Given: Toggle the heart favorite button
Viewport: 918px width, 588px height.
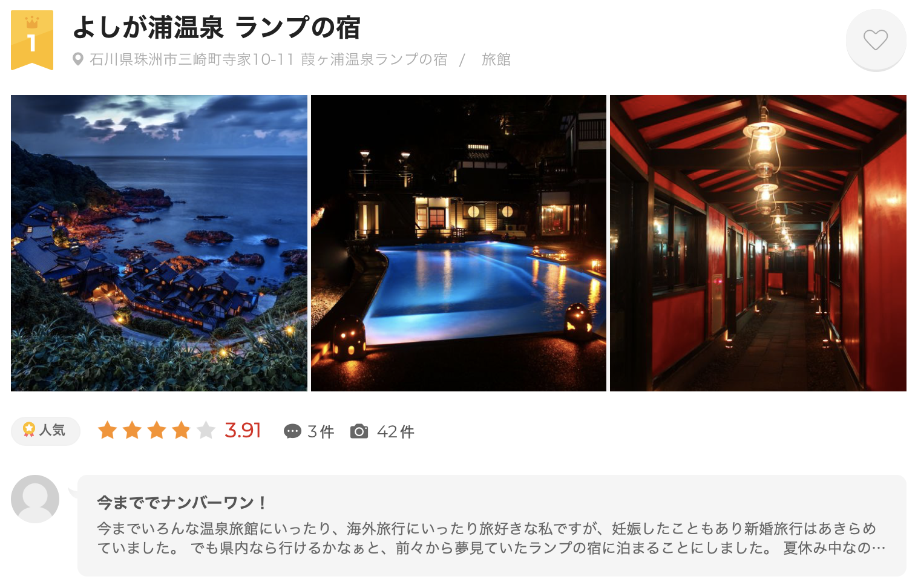Looking at the screenshot, I should point(876,40).
